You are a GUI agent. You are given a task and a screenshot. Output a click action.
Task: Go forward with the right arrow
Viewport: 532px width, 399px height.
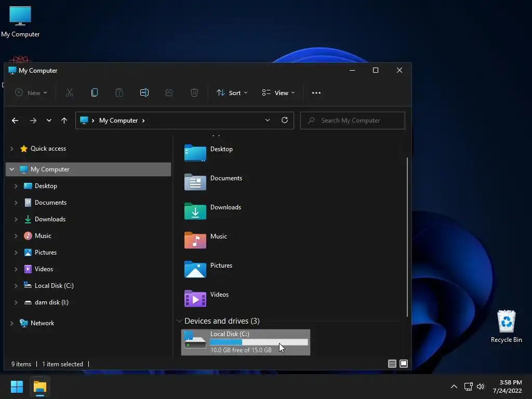(33, 121)
